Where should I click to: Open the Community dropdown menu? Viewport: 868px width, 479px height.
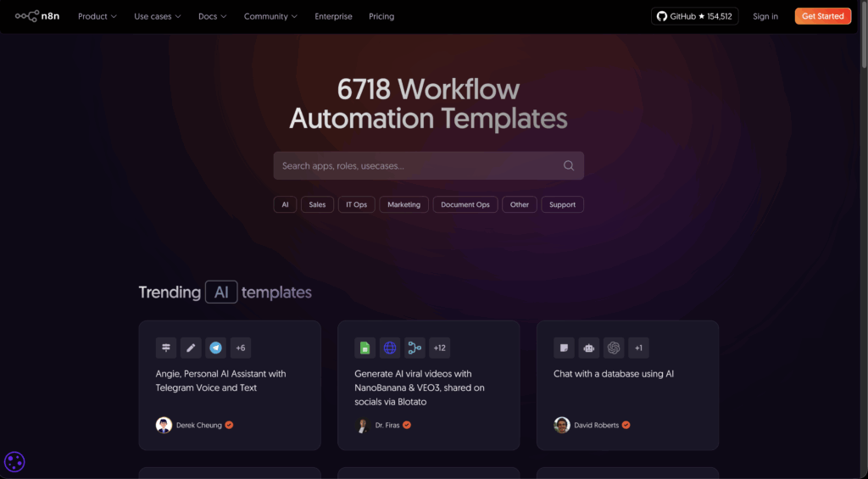[x=270, y=16]
